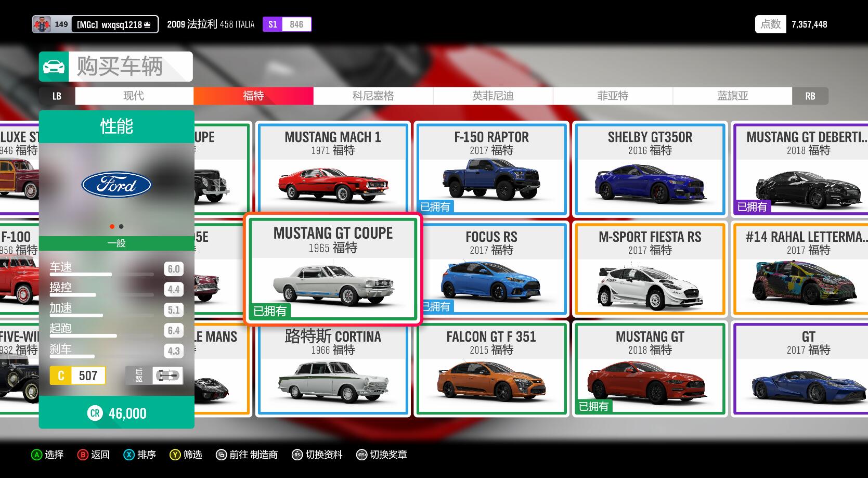Open the 现代 manufacturer tab
Image resolution: width=868 pixels, height=478 pixels.
point(134,96)
